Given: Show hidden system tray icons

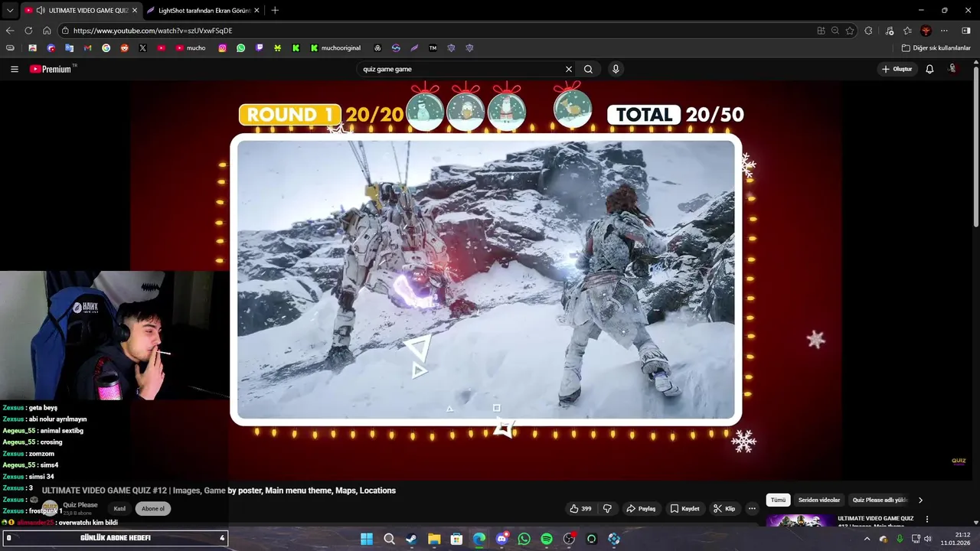Looking at the screenshot, I should [867, 539].
